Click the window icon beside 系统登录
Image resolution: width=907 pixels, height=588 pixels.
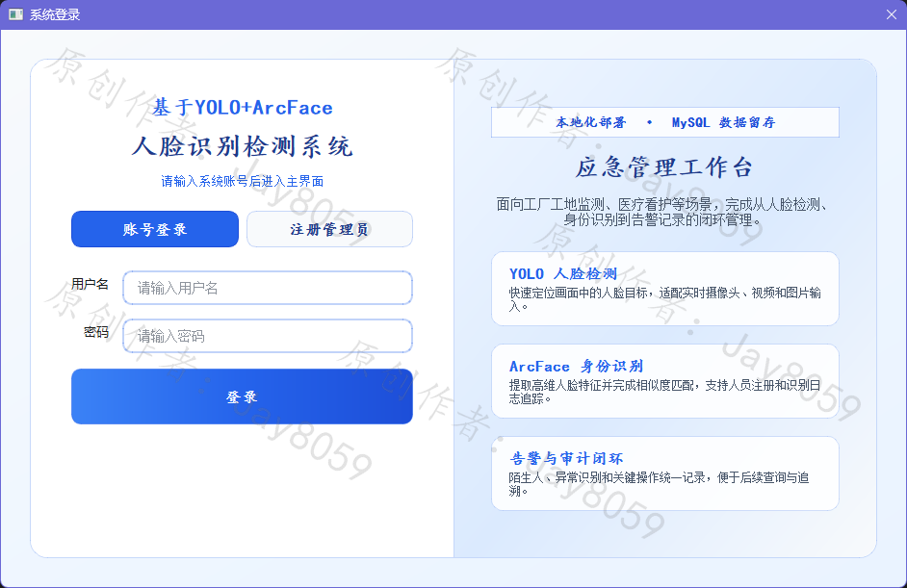click(x=15, y=14)
